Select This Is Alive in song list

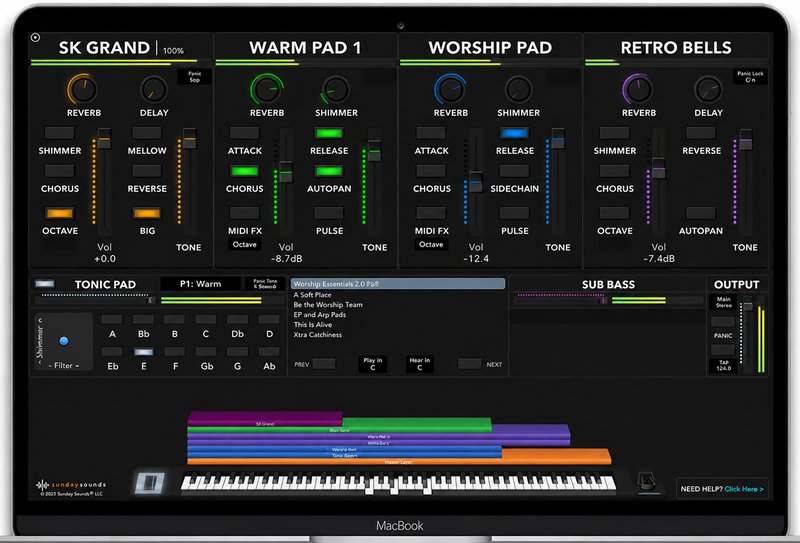pos(313,325)
